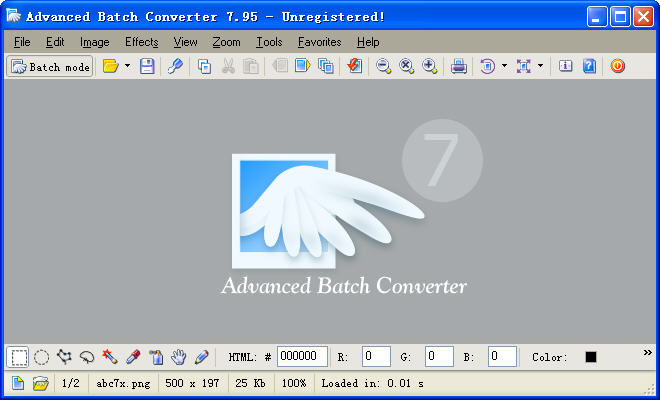Viewport: 660px width, 400px height.
Task: Expand the open-folder dropdown arrow
Action: pyautogui.click(x=127, y=66)
